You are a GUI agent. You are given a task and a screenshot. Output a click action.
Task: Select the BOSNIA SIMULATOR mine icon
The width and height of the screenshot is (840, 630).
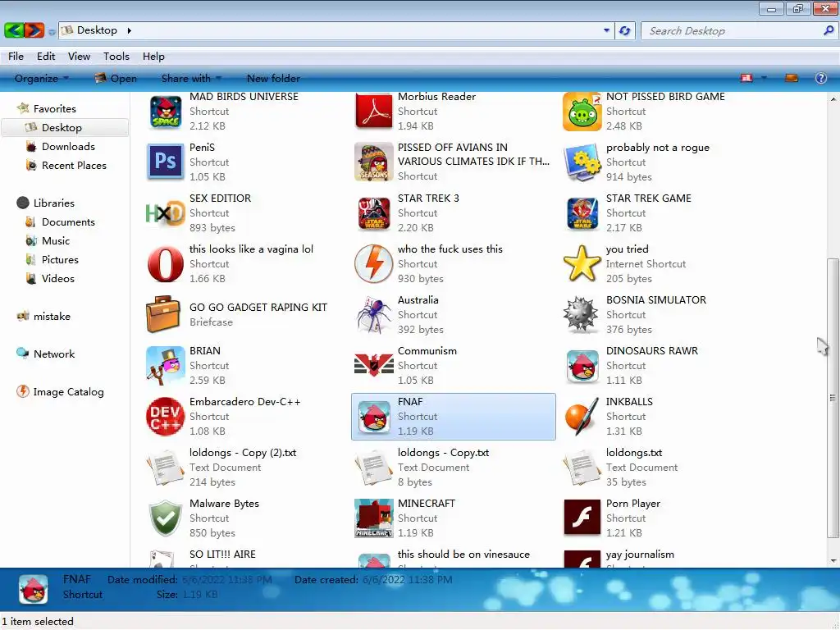pyautogui.click(x=582, y=315)
